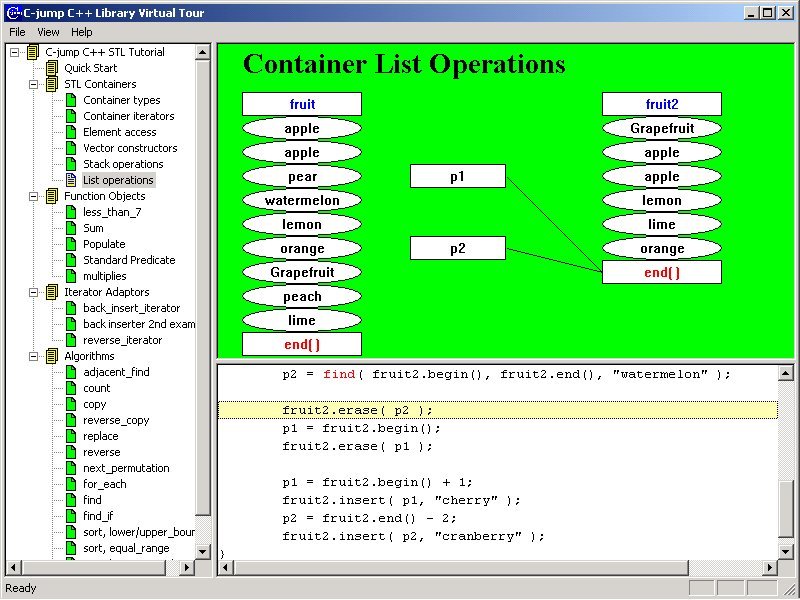
Task: Click the p2 iterator box in diagram
Action: pyautogui.click(x=458, y=248)
